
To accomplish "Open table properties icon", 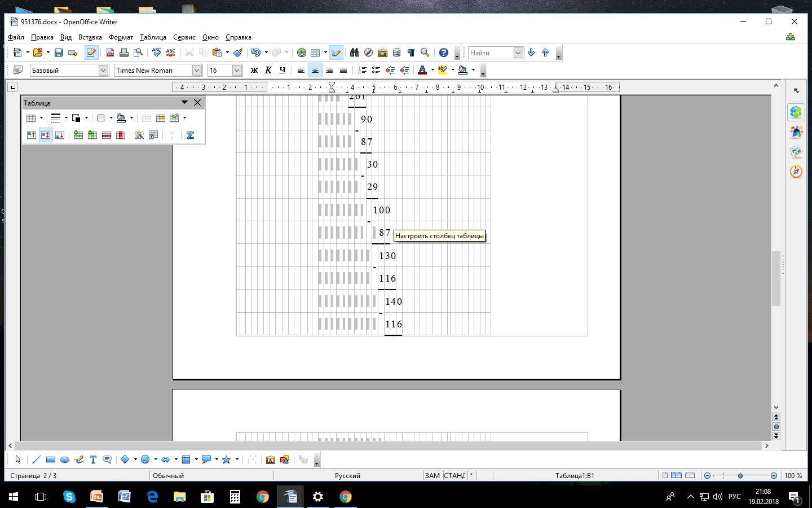I will pos(153,135).
